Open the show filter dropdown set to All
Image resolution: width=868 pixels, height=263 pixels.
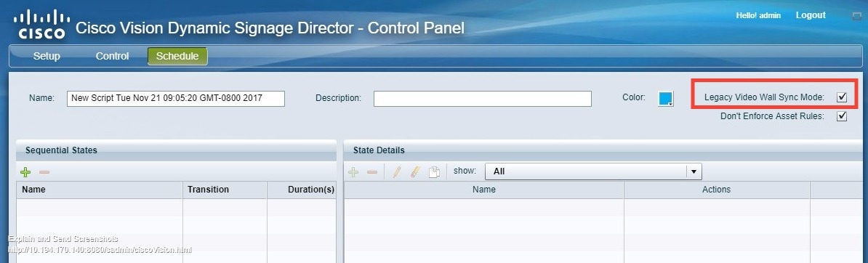[593, 171]
